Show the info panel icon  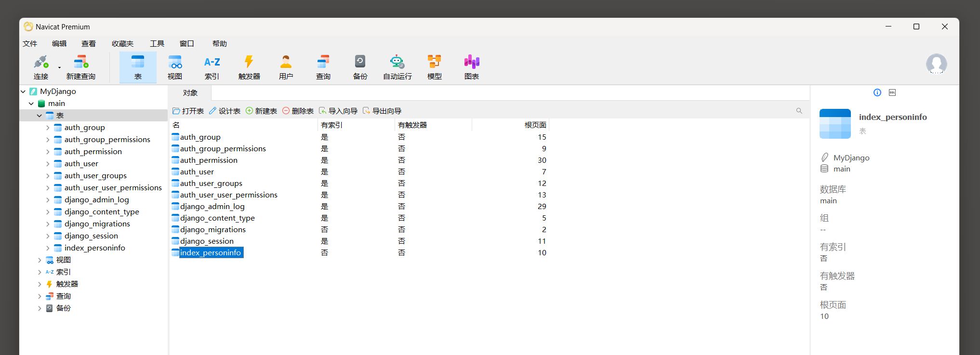pyautogui.click(x=877, y=92)
